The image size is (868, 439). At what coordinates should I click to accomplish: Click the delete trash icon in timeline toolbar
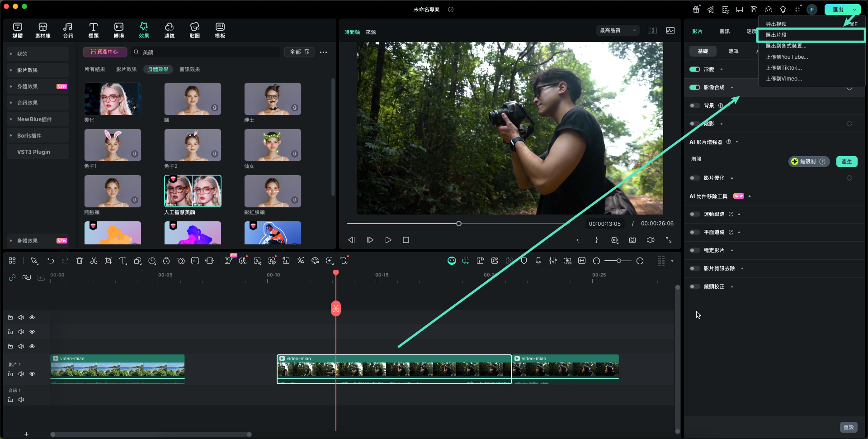coord(80,261)
